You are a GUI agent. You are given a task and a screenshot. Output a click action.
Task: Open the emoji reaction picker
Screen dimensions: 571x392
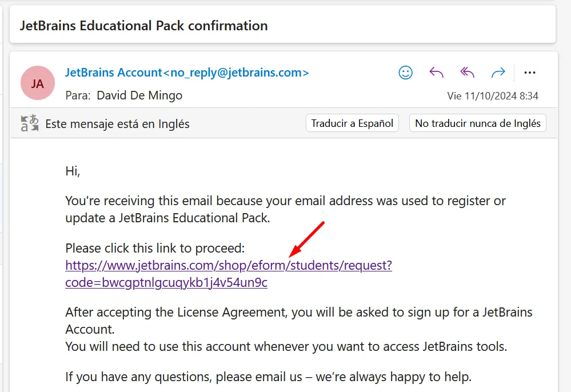(406, 73)
